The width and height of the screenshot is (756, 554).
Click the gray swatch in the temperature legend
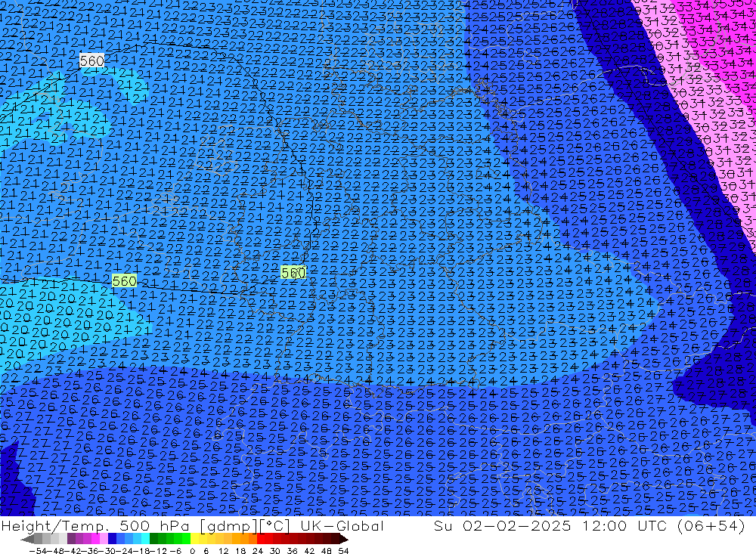coord(38,539)
